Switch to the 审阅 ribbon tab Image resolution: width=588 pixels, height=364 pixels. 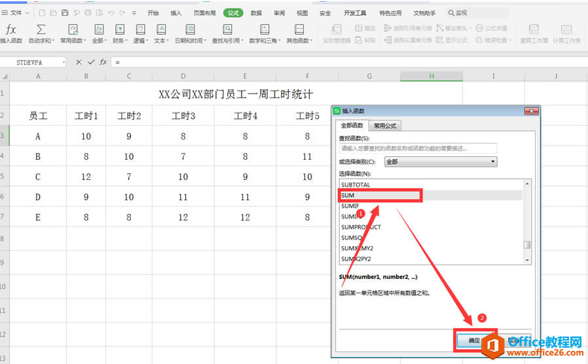(x=279, y=12)
